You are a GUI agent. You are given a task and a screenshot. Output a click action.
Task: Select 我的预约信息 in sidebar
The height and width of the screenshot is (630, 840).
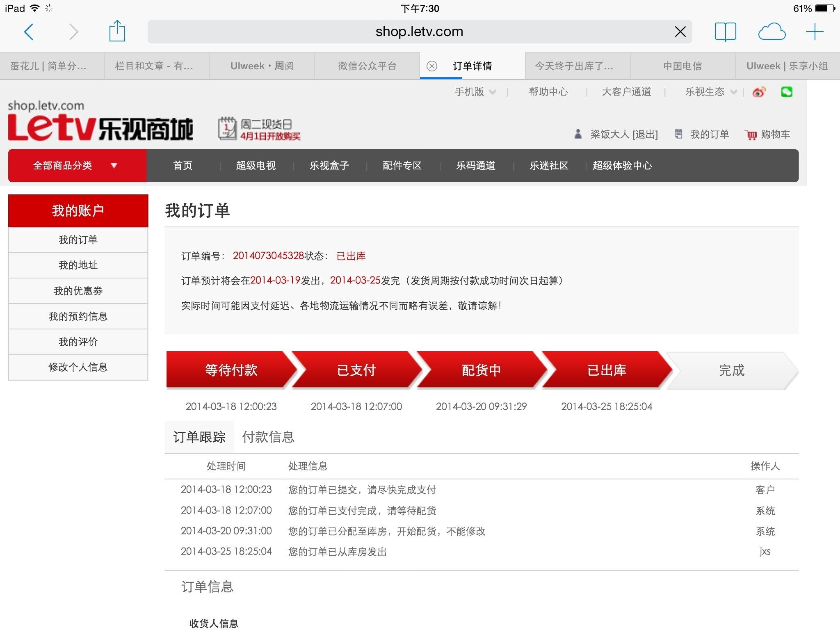pos(78,316)
